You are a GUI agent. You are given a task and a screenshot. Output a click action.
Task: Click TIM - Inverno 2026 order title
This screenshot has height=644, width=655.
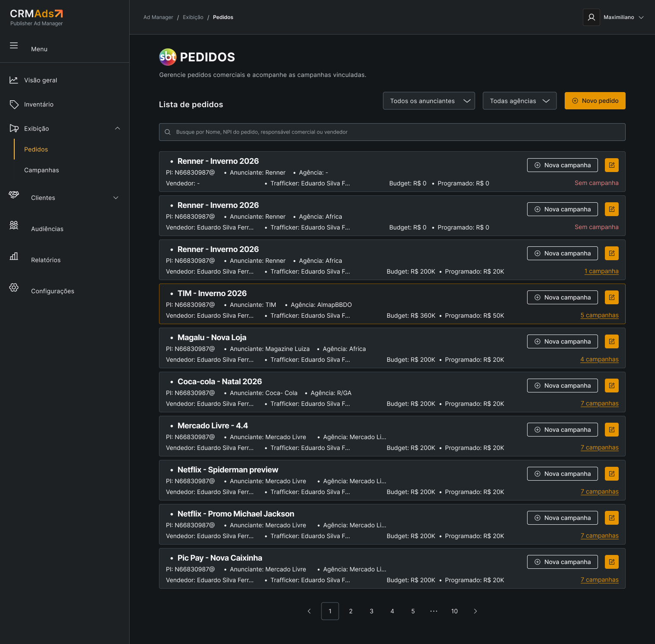pyautogui.click(x=212, y=293)
